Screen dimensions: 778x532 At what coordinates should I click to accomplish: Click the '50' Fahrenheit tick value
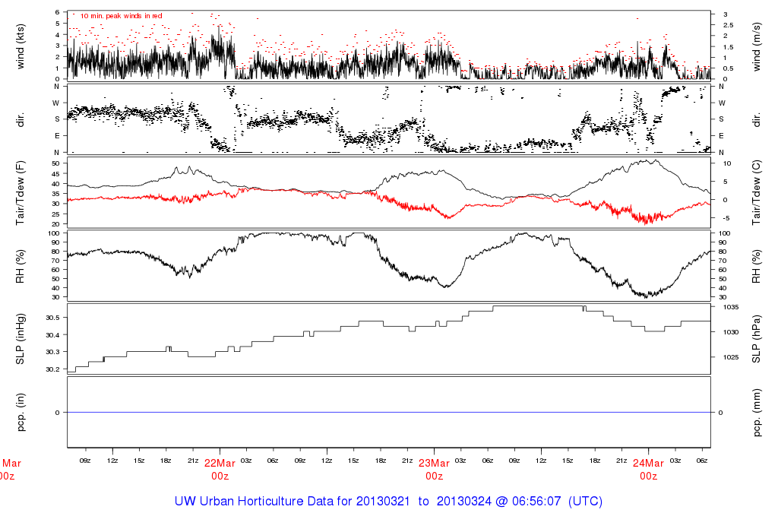56,163
